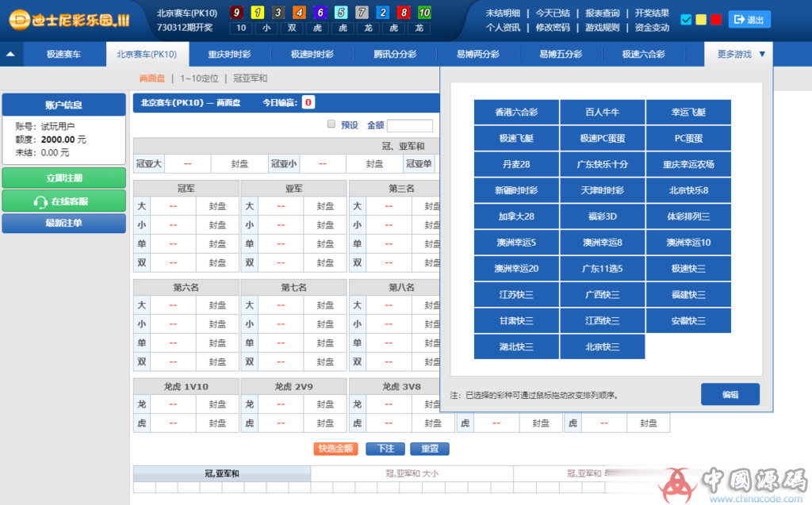The height and width of the screenshot is (505, 812).
Task: Click the Disney lottery park logo
Action: [70, 20]
